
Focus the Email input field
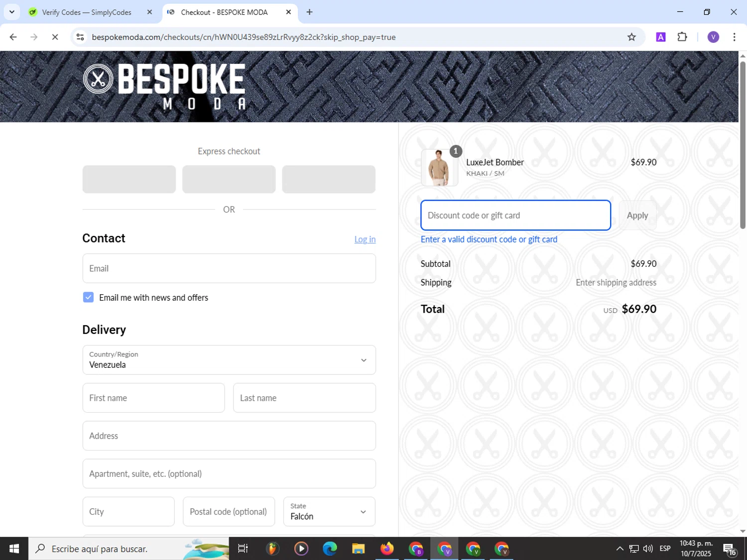[x=229, y=268]
